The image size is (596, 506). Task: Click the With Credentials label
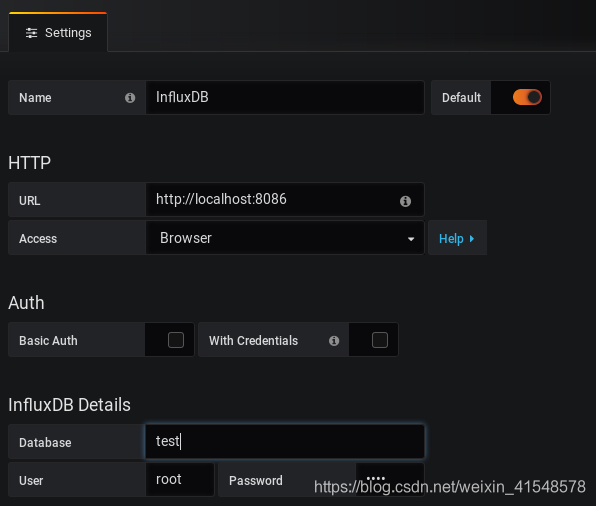(x=254, y=341)
